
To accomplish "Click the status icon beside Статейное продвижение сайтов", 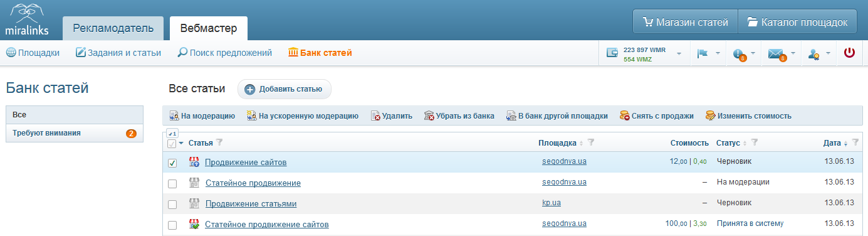I will 194,224.
